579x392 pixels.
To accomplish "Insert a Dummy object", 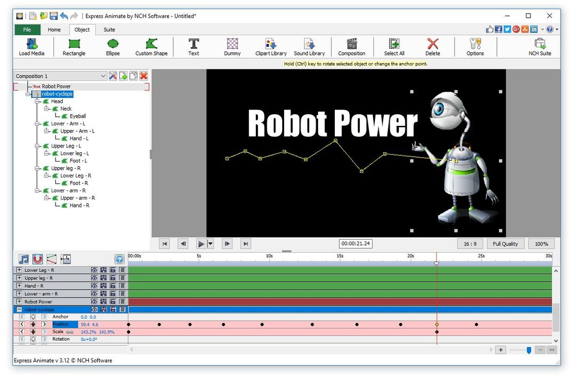I will [x=232, y=46].
